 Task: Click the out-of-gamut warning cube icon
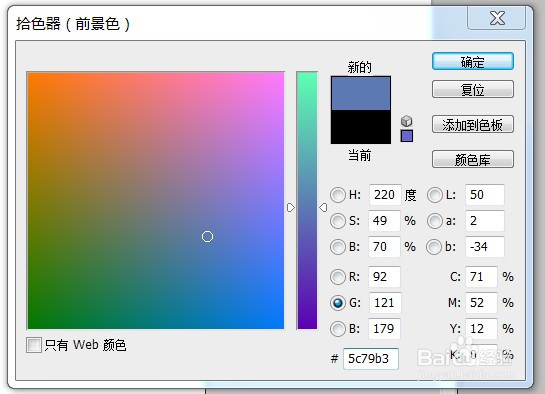click(x=406, y=121)
